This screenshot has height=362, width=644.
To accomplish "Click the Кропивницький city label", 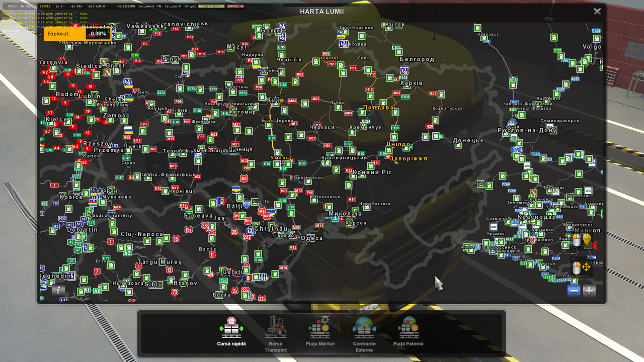I will 344,158.
